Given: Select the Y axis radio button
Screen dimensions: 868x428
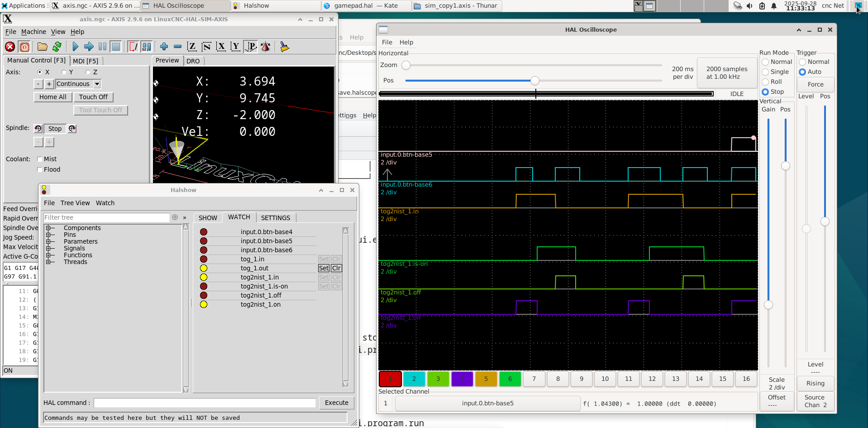Looking at the screenshot, I should pos(64,72).
